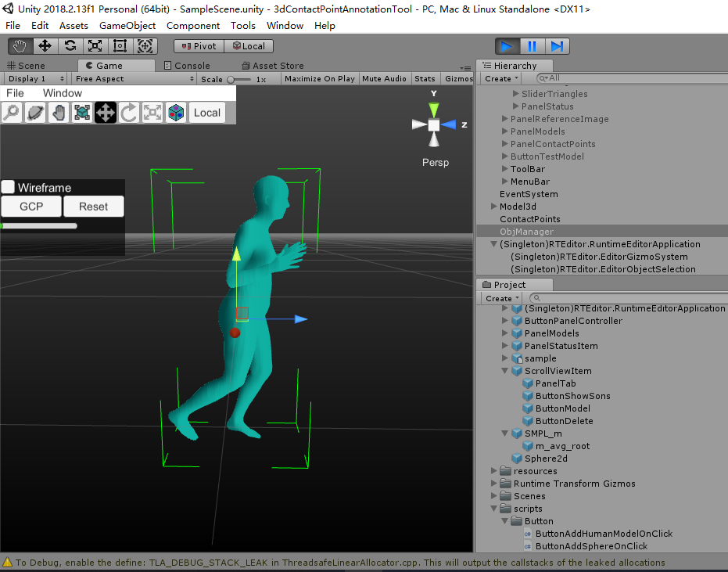728x572 pixels.
Task: Click the Scale slider in Game view
Action: pos(238,80)
